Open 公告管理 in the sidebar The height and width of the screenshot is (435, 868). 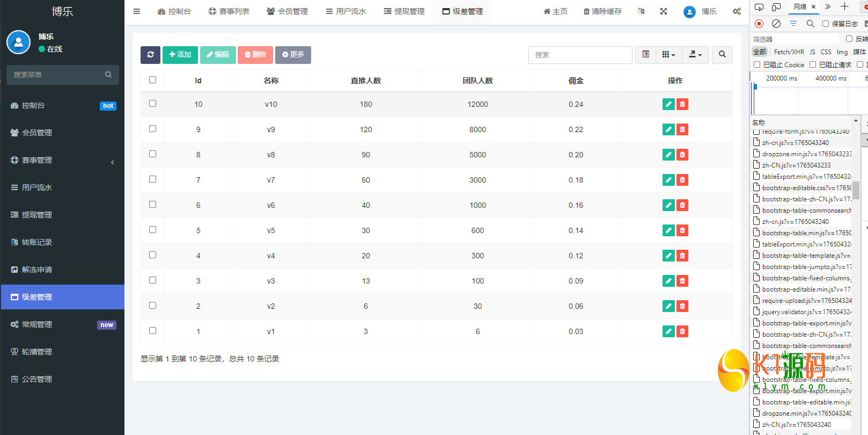62,379
